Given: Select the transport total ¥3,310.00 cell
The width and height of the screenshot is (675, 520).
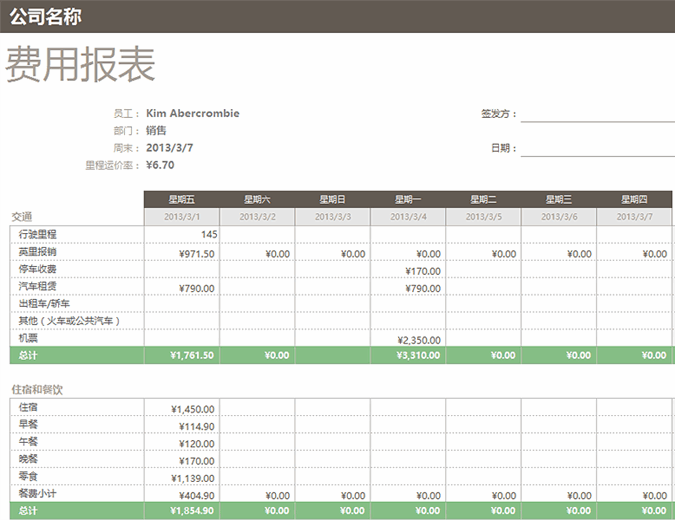Looking at the screenshot, I should tap(408, 355).
